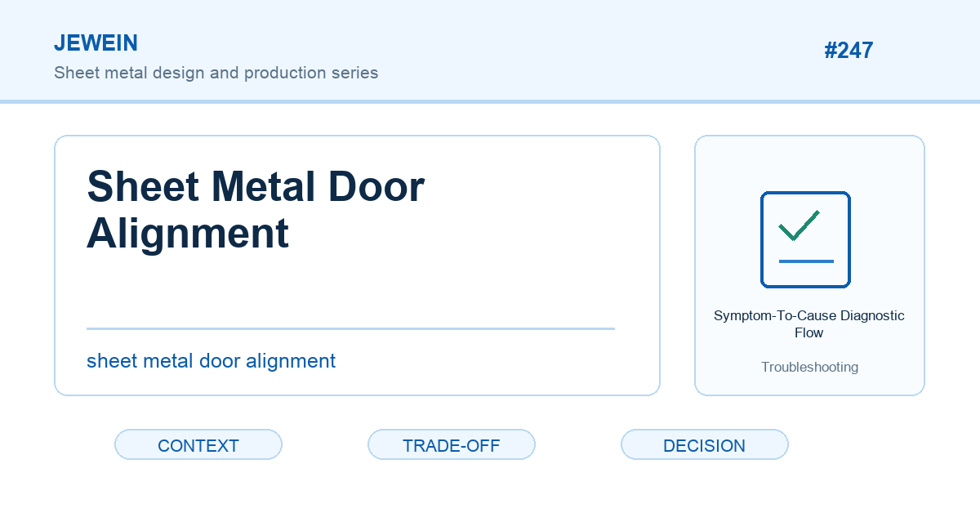980x513 pixels.
Task: Click the word 'Sheet' in large heading
Action: point(143,187)
